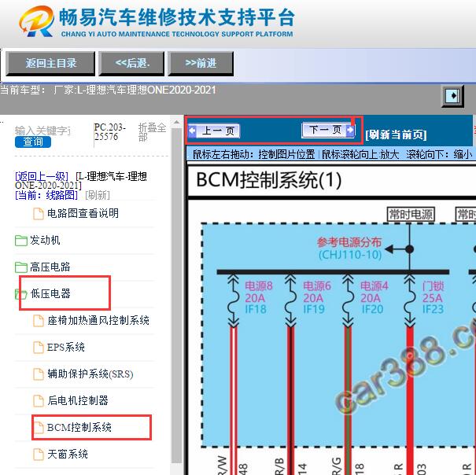This screenshot has height=475, width=476.
Task: Collapse the 低压电器 folder
Action: tap(50, 293)
